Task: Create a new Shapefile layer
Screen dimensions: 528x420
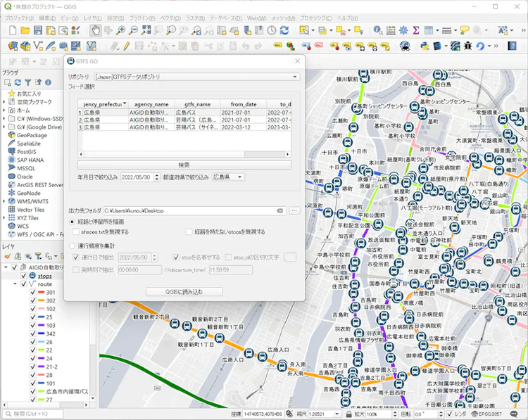Action: 38,46
